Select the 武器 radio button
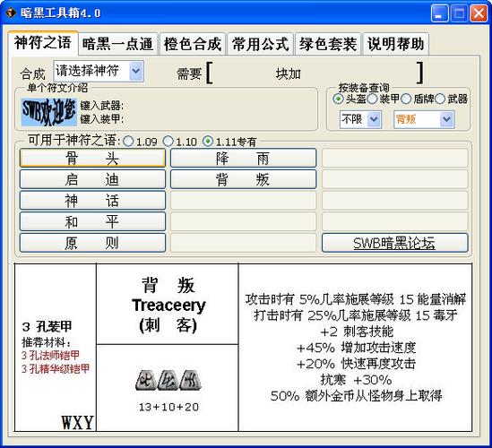This screenshot has width=492, height=448. [440, 99]
